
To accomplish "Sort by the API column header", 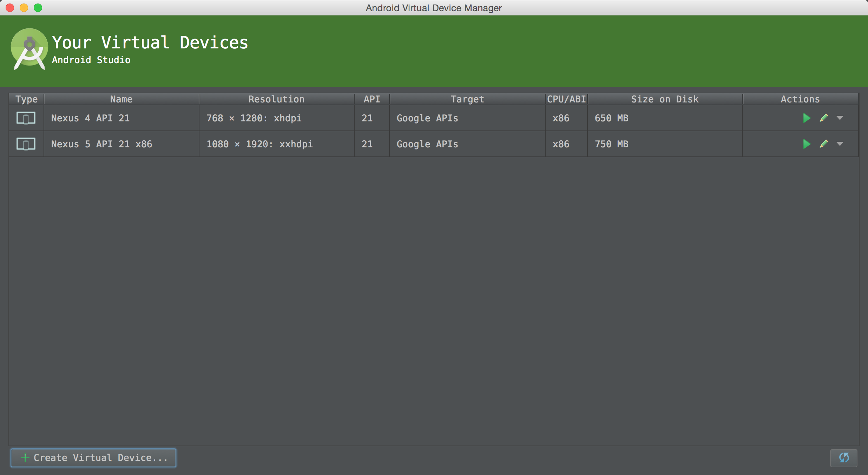I will pos(372,99).
